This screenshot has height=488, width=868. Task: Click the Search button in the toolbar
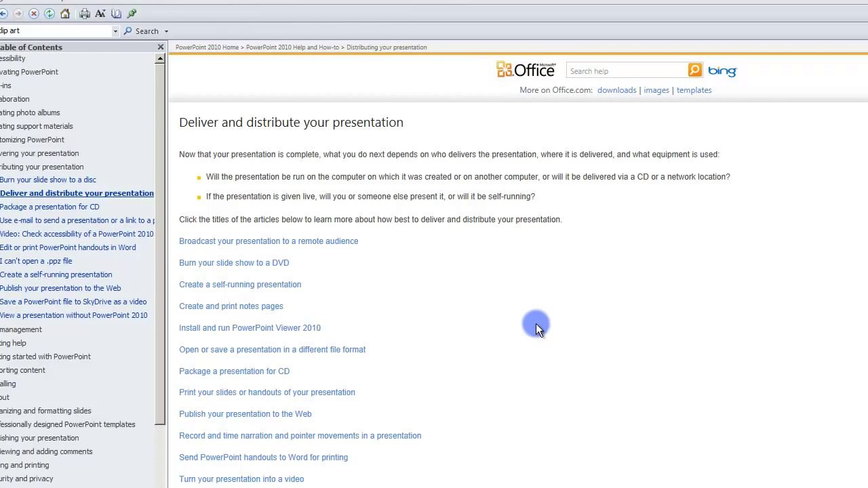(x=142, y=31)
